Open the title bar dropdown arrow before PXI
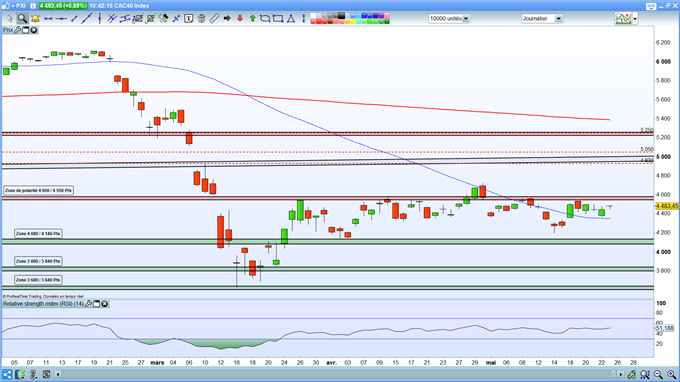This screenshot has width=680, height=382. coord(13,6)
